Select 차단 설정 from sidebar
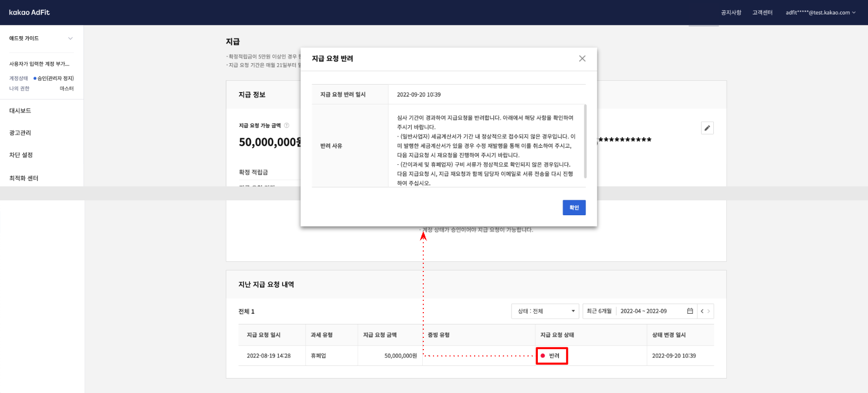 21,155
